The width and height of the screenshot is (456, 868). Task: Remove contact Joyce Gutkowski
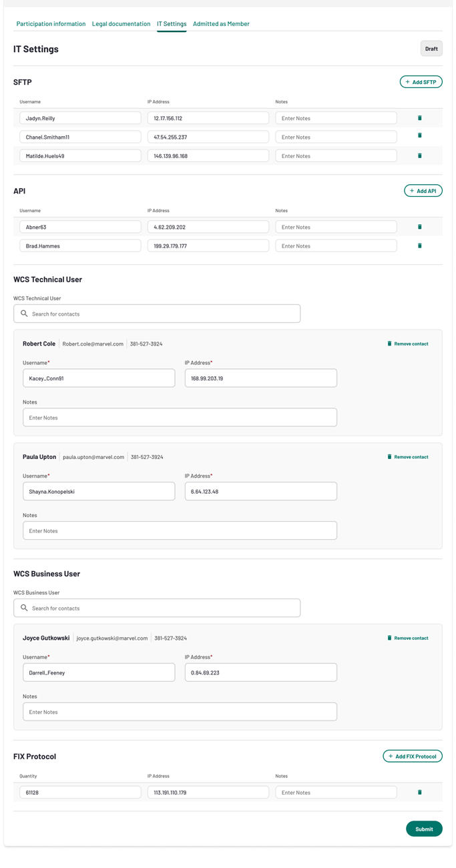pyautogui.click(x=407, y=638)
